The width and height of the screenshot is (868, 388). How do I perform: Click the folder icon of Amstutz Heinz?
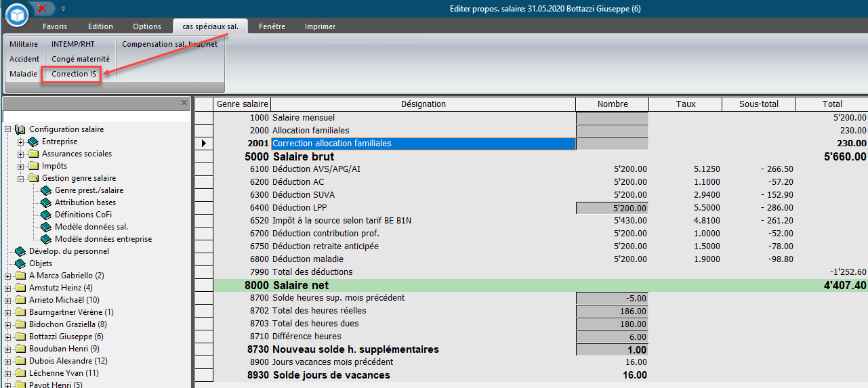(x=20, y=288)
